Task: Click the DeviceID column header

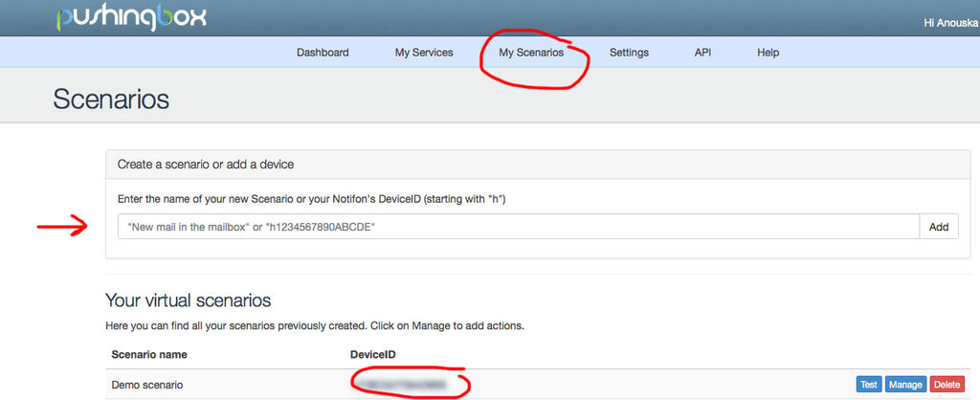Action: click(x=373, y=355)
